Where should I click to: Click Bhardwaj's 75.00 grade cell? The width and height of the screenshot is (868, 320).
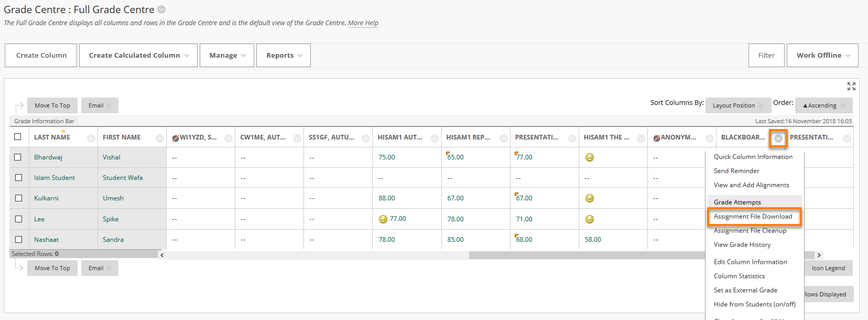407,157
